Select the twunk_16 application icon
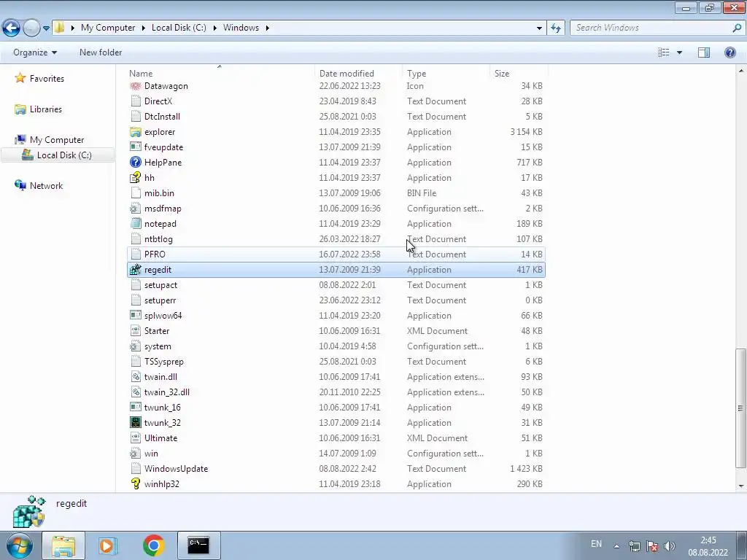 tap(136, 407)
